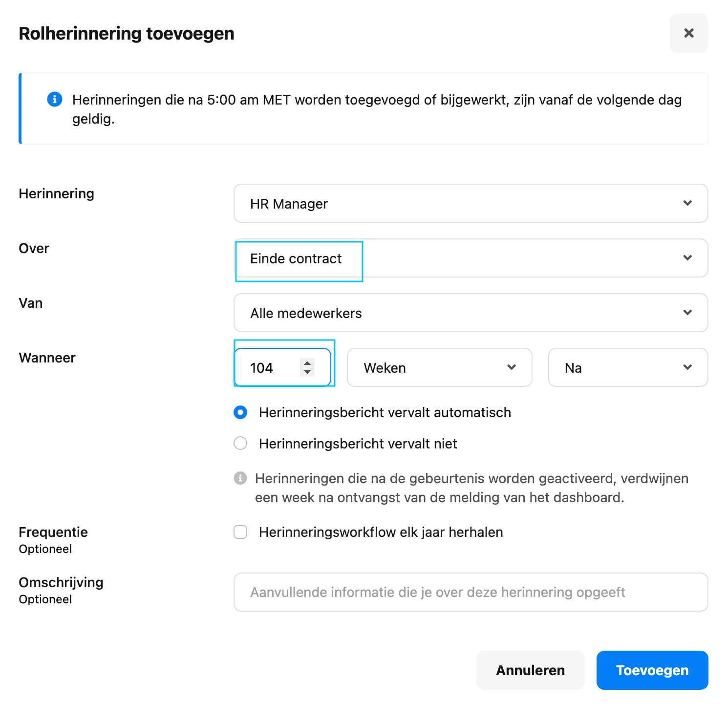Focus the Omschrijving description text field
The image size is (728, 723).
pyautogui.click(x=471, y=592)
